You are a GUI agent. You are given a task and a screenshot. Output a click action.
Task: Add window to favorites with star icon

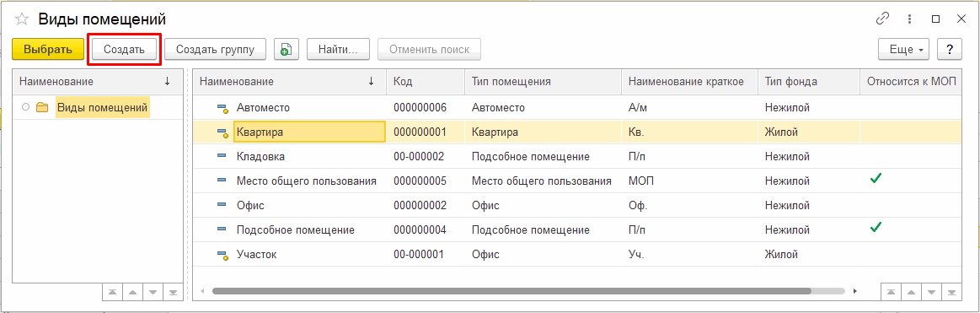coord(22,19)
